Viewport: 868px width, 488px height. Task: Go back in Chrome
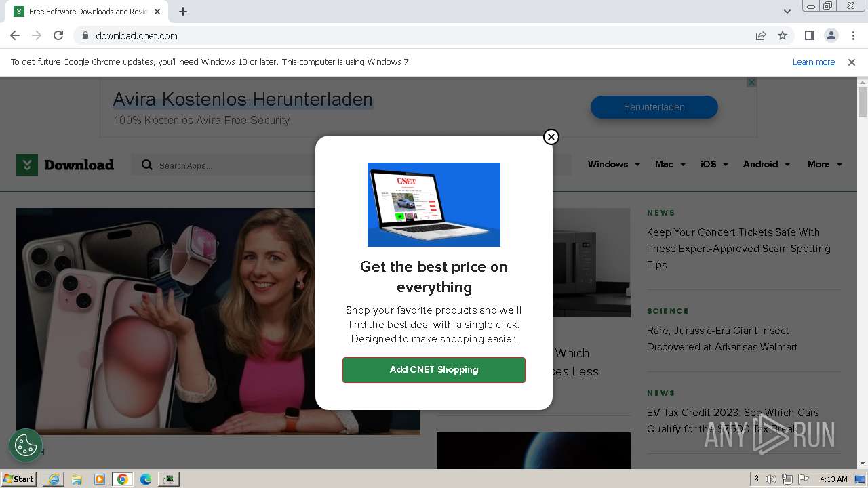15,35
